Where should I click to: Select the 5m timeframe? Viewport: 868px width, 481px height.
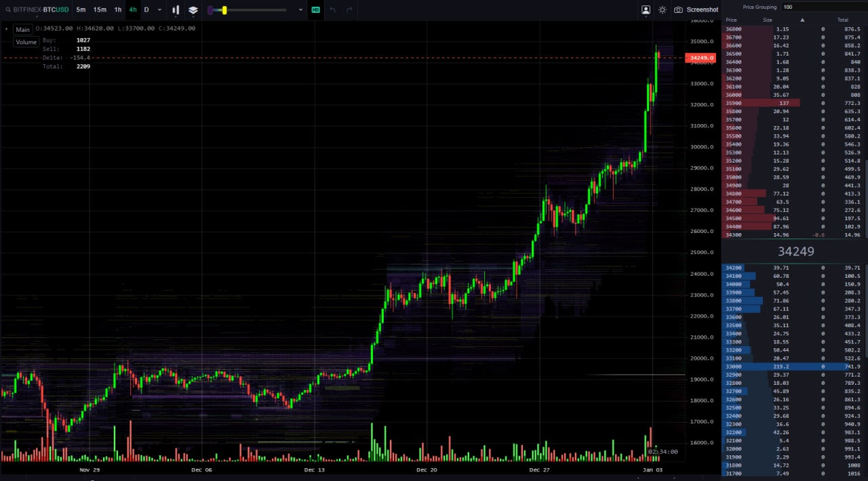[x=81, y=10]
